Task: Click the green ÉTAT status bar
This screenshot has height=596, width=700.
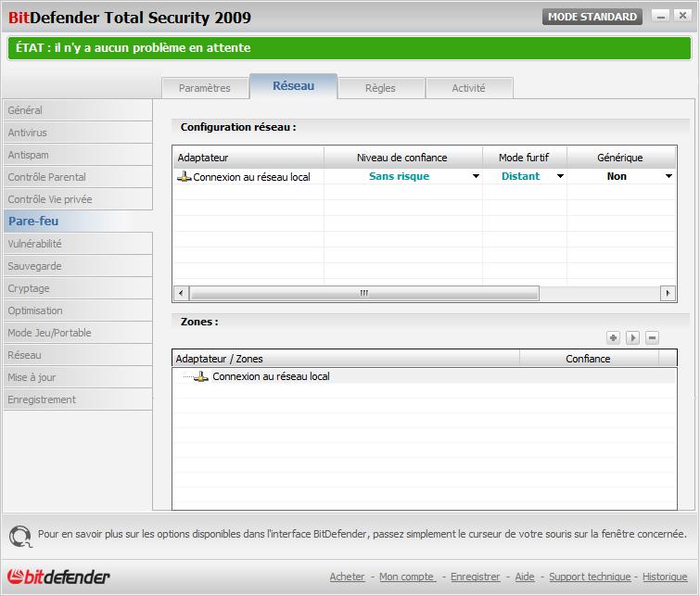Action: click(350, 48)
